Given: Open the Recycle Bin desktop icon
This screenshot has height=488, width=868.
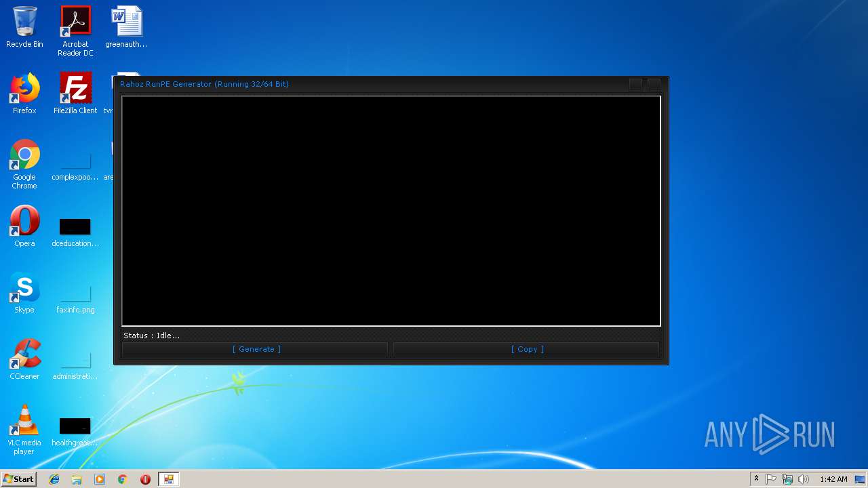Looking at the screenshot, I should [x=24, y=28].
